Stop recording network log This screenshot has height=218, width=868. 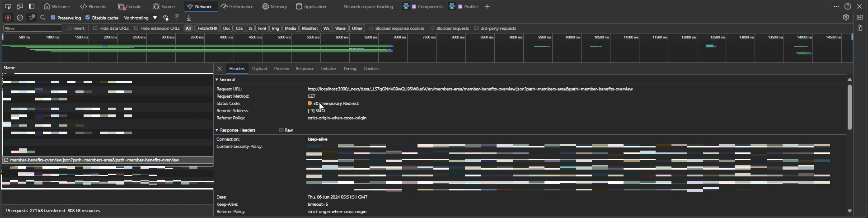click(8, 18)
